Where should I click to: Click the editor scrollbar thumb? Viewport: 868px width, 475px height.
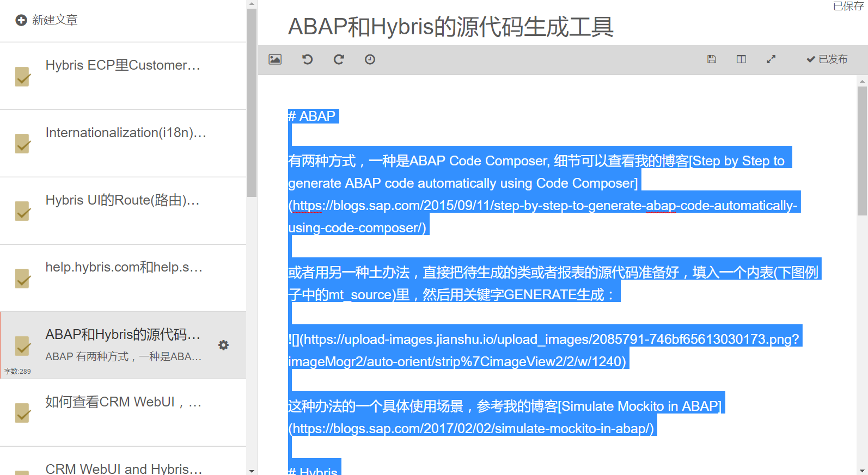862,151
